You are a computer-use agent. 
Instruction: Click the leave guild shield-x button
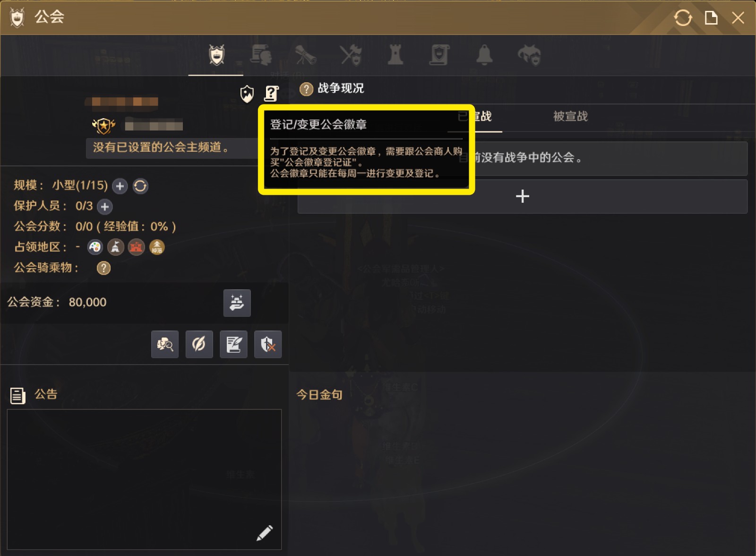(268, 344)
